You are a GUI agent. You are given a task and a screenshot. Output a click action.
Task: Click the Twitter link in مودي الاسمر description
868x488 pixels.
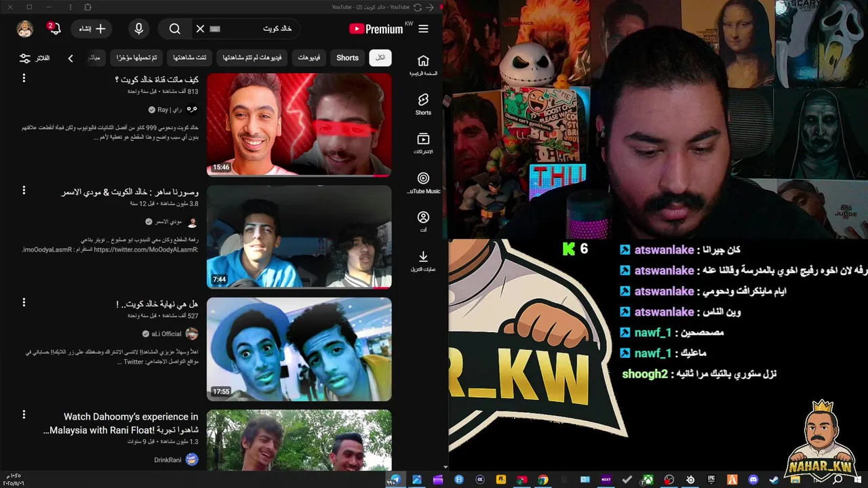[x=146, y=250]
